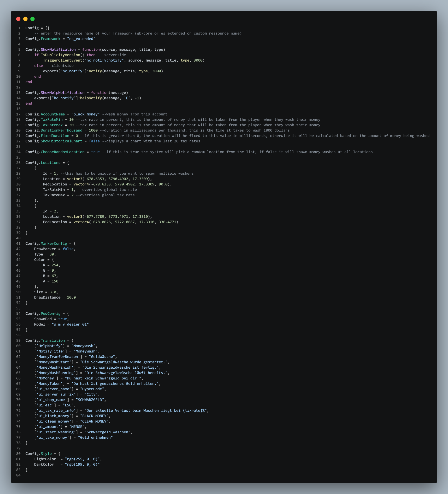The height and width of the screenshot is (494, 448).
Task: Select "BLACK MONEY" string
Action: coord(94,416)
